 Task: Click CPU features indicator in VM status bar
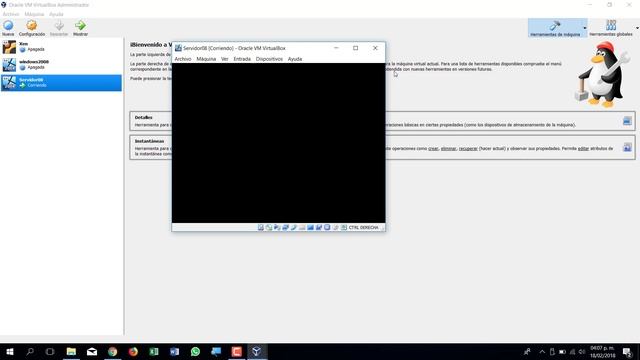tap(327, 227)
